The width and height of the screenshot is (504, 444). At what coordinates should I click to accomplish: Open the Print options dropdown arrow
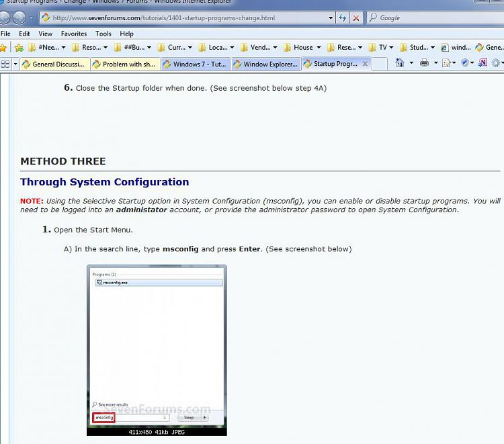[436, 63]
